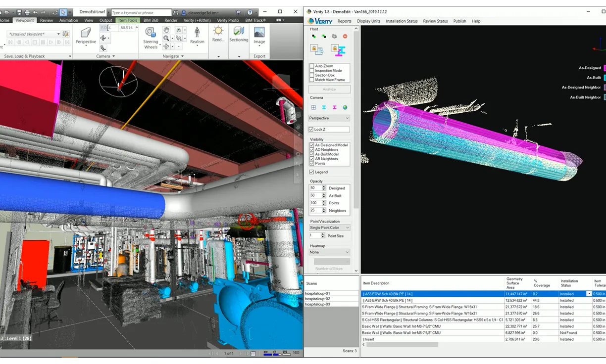Expand the Navigate panel arrow in ribbon

[183, 56]
